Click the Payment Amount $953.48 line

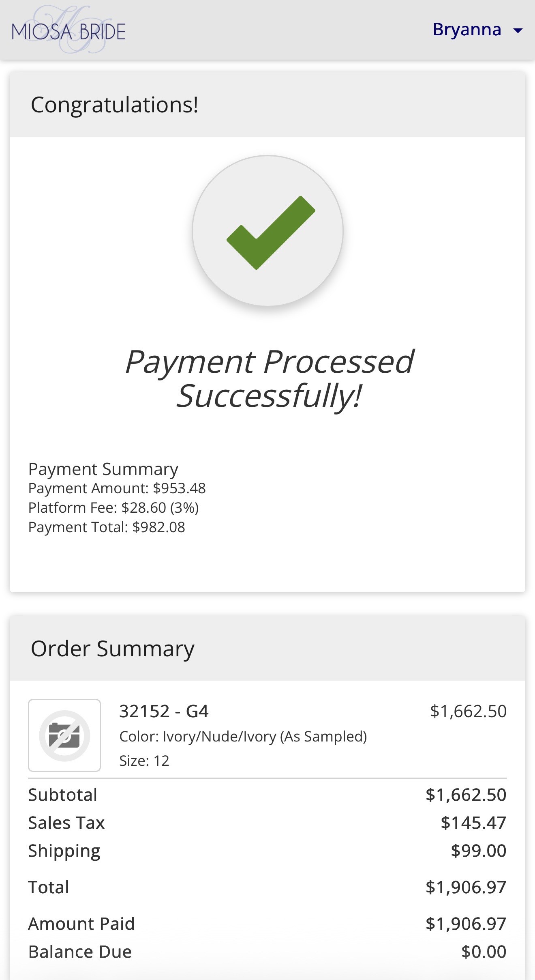(117, 488)
